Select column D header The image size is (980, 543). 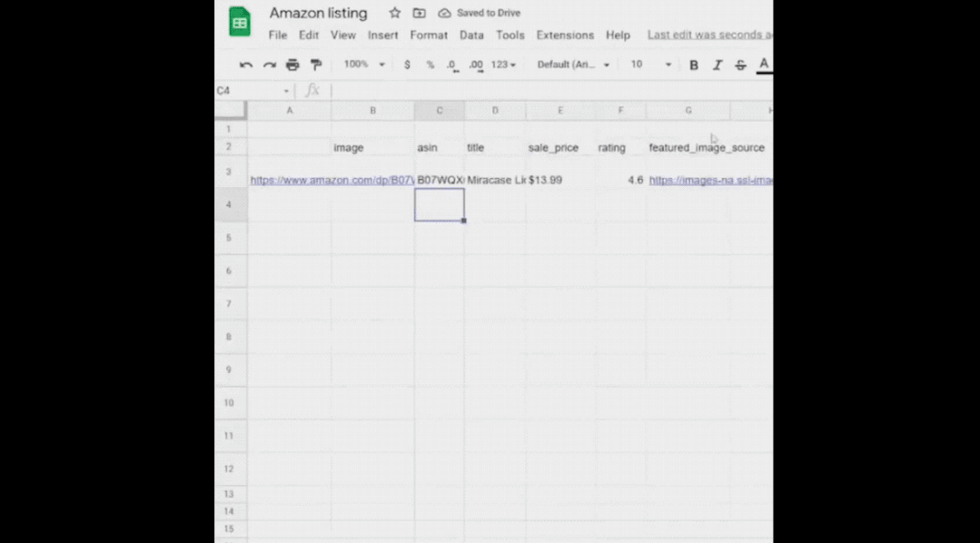(x=495, y=110)
